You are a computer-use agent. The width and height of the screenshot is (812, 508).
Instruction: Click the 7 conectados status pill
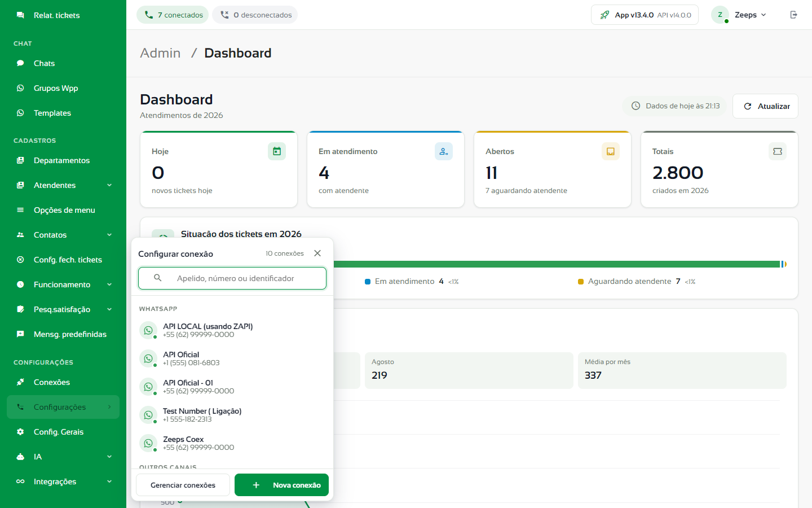point(173,15)
